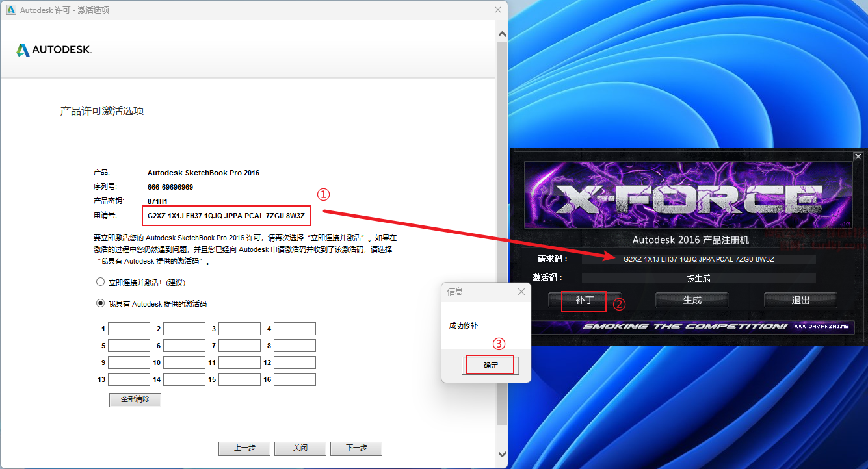The width and height of the screenshot is (868, 469).
Task: Click the Autodesk icon in the title bar
Action: tap(10, 10)
